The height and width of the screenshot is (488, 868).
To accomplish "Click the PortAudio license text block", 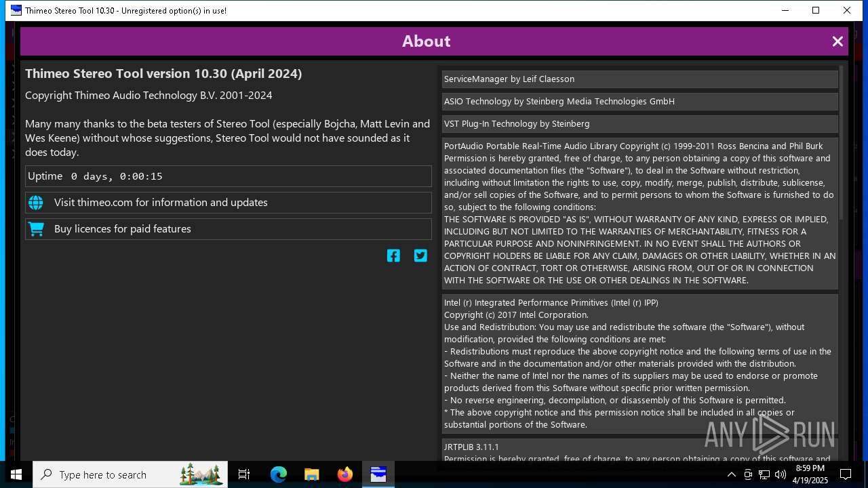I will (639, 213).
